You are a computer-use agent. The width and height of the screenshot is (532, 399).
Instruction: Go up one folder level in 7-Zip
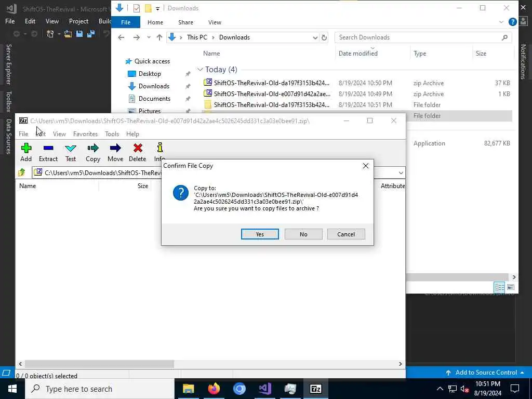pos(22,172)
